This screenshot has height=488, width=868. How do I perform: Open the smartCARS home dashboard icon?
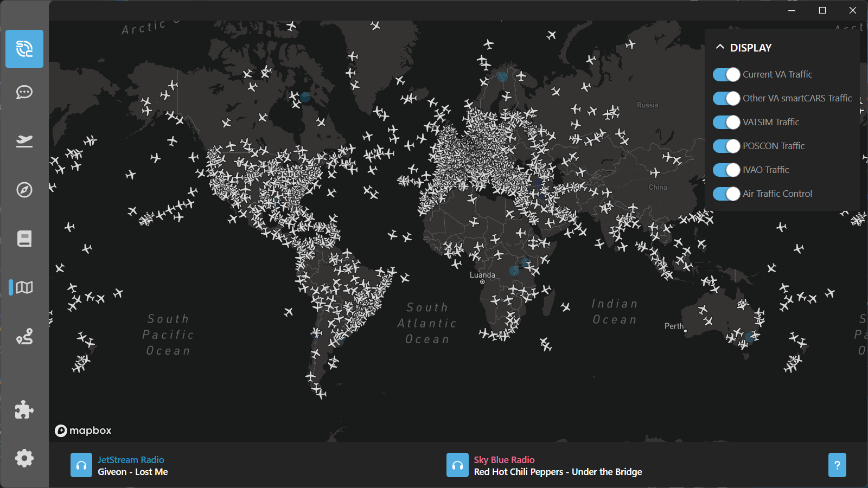(24, 49)
